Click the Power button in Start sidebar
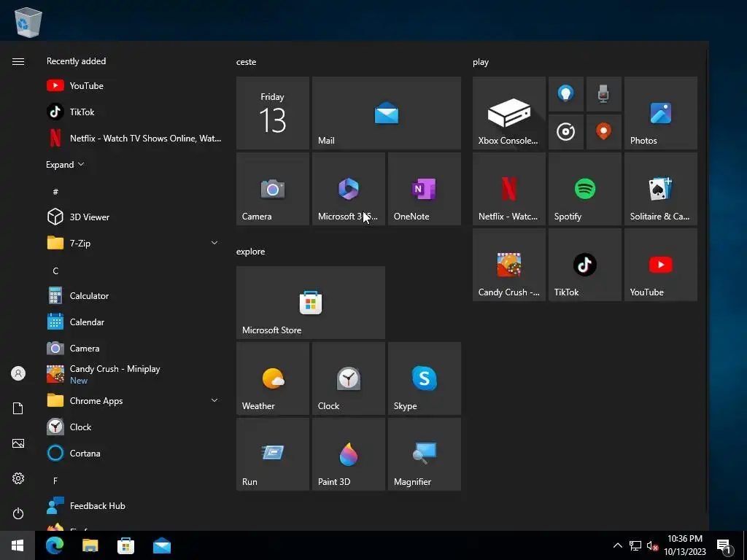This screenshot has height=560, width=747. click(x=18, y=513)
